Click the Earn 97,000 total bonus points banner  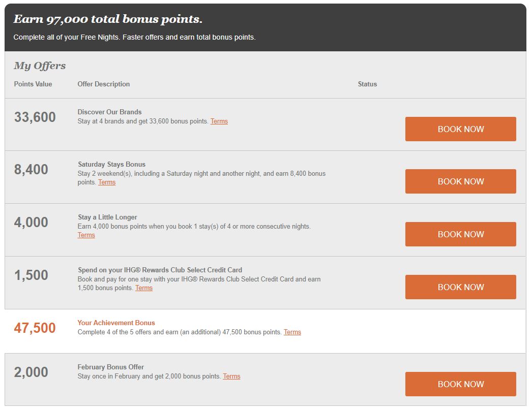click(108, 19)
